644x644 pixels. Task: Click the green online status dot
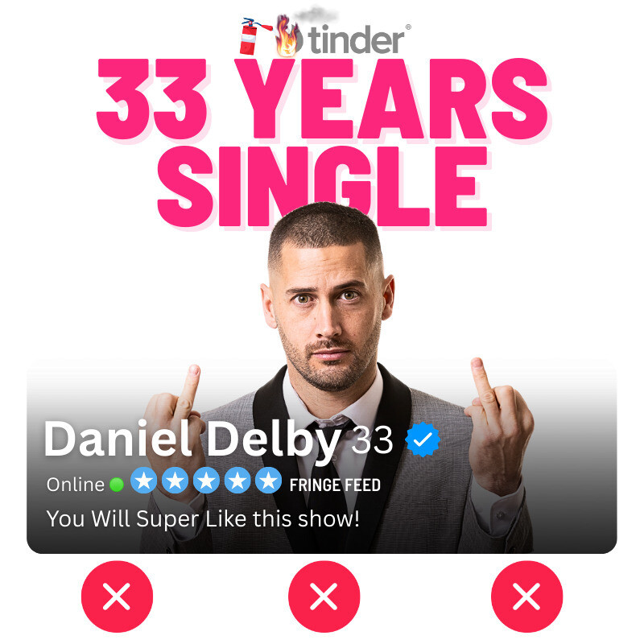(x=117, y=485)
